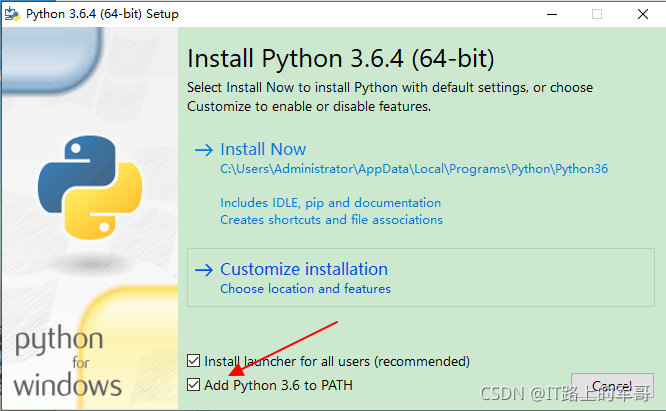Click the Cancel button
Viewport: 666px width, 411px height.
612,386
